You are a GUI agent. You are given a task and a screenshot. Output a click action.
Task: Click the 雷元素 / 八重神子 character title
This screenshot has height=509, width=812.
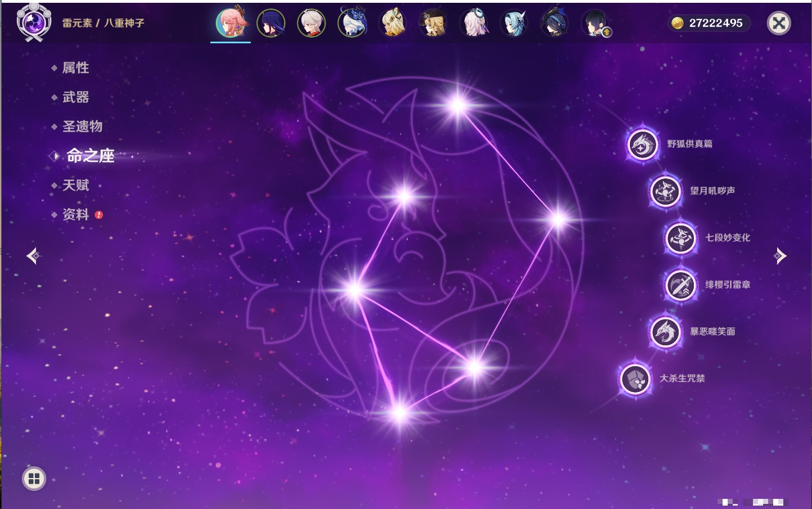[x=103, y=23]
